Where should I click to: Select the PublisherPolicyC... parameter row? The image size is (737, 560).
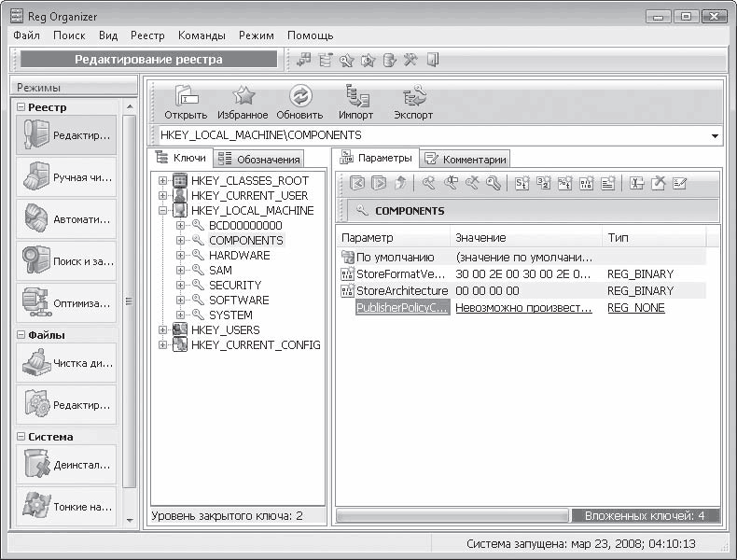point(402,307)
